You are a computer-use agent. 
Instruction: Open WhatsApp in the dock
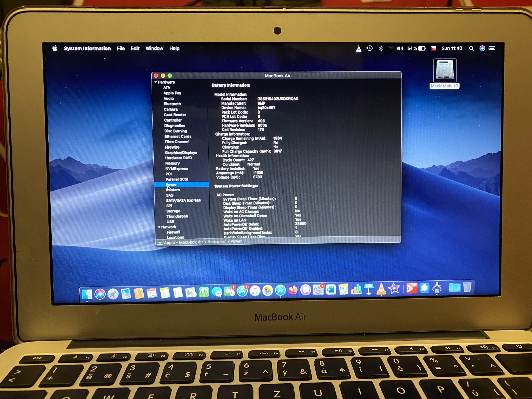[x=204, y=292]
